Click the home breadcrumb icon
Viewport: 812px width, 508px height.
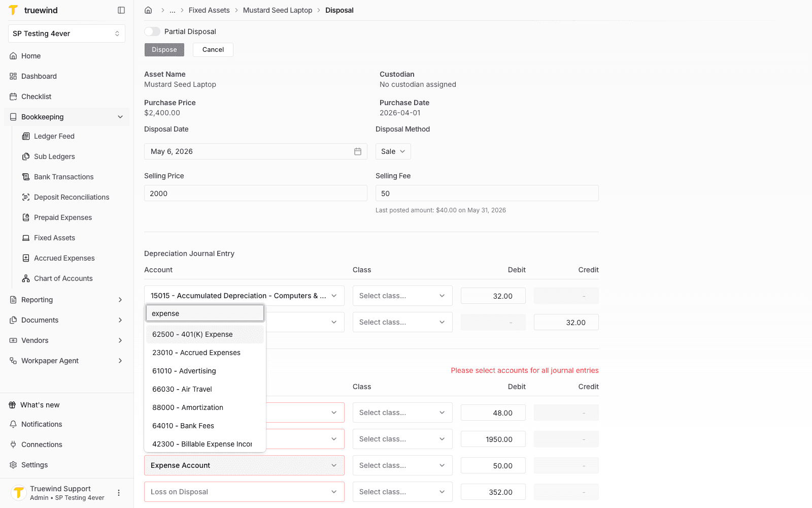[148, 10]
